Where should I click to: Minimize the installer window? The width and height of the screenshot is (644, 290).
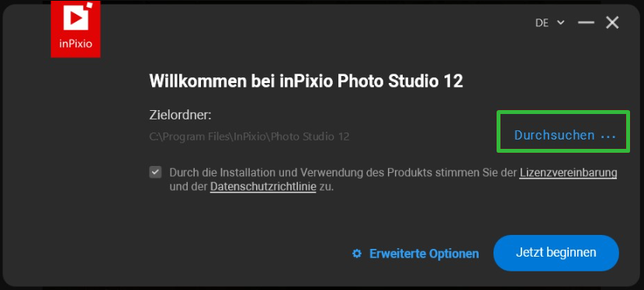(x=586, y=22)
